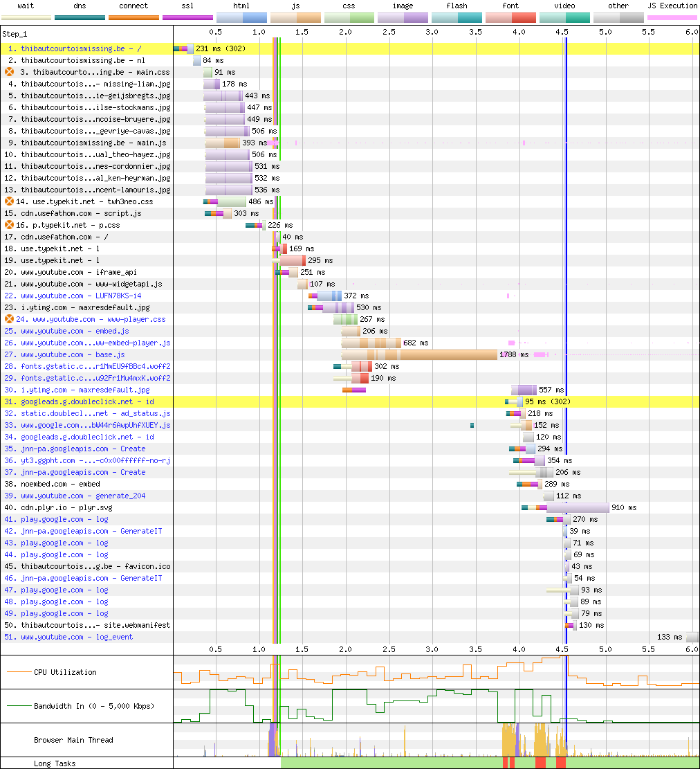Click the Long Tasks label
Screen dimensions: 700x769
point(55,763)
